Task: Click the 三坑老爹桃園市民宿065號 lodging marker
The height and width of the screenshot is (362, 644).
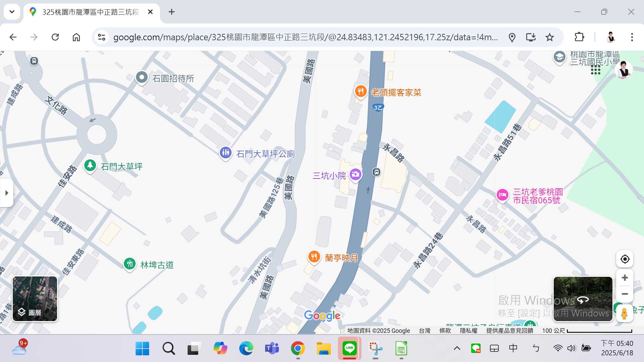Action: tap(502, 195)
